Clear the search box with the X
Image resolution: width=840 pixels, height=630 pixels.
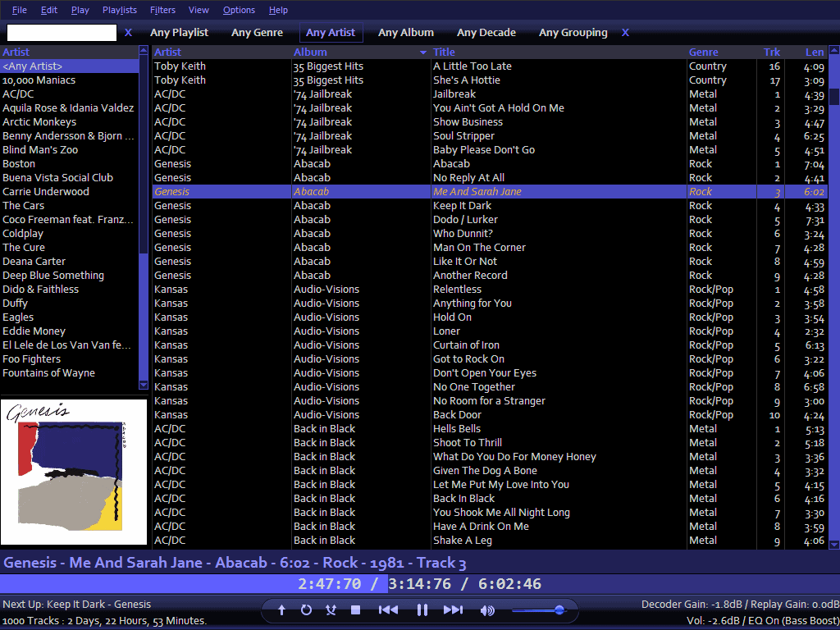point(128,33)
